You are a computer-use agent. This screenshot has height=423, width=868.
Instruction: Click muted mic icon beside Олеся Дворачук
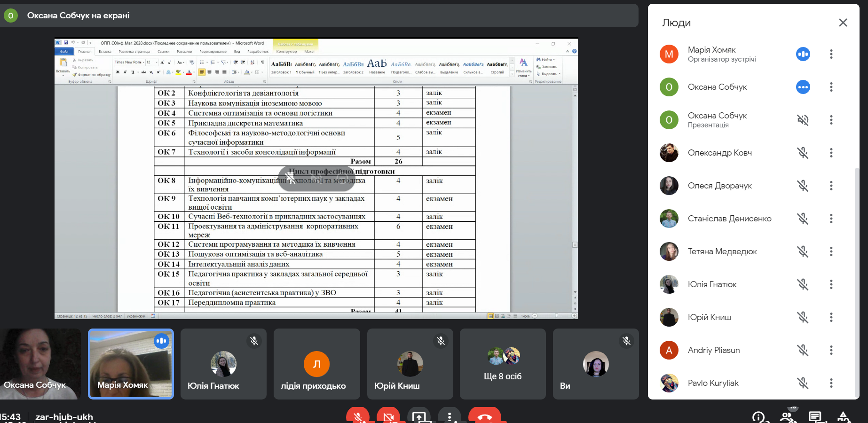803,186
